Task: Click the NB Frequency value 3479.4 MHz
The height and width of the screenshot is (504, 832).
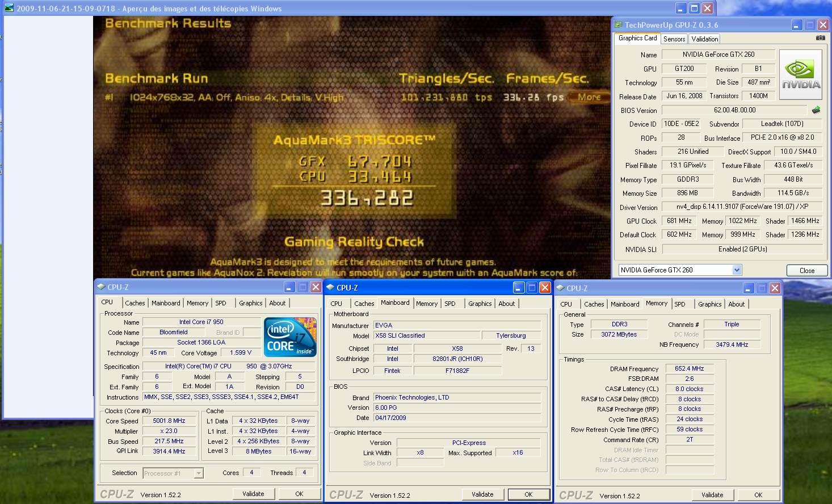Action: click(x=732, y=345)
